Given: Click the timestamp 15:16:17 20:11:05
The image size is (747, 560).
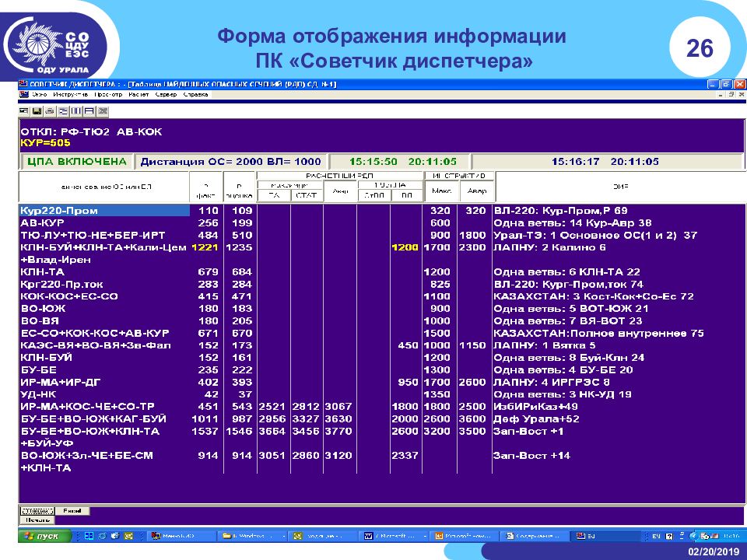Looking at the screenshot, I should (605, 162).
